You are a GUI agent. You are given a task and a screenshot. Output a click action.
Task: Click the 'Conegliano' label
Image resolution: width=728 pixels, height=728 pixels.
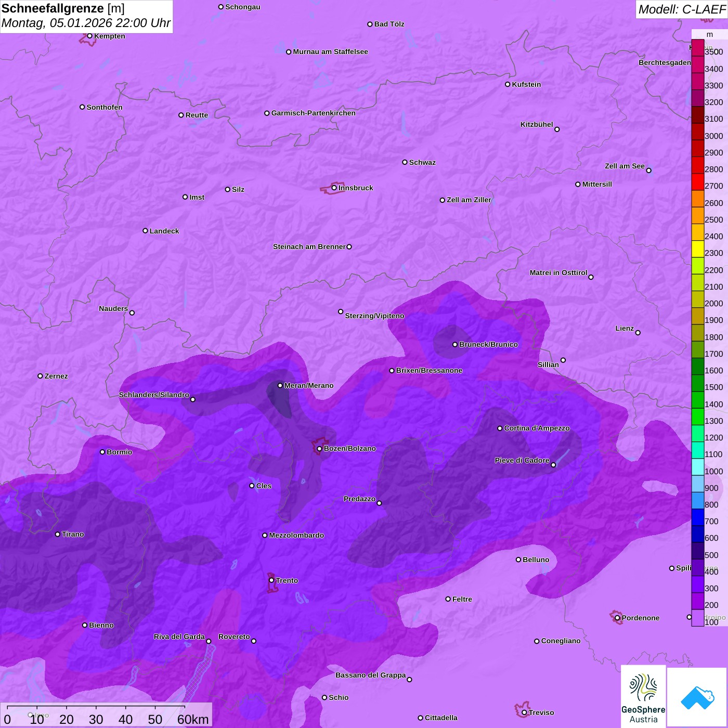tap(561, 641)
